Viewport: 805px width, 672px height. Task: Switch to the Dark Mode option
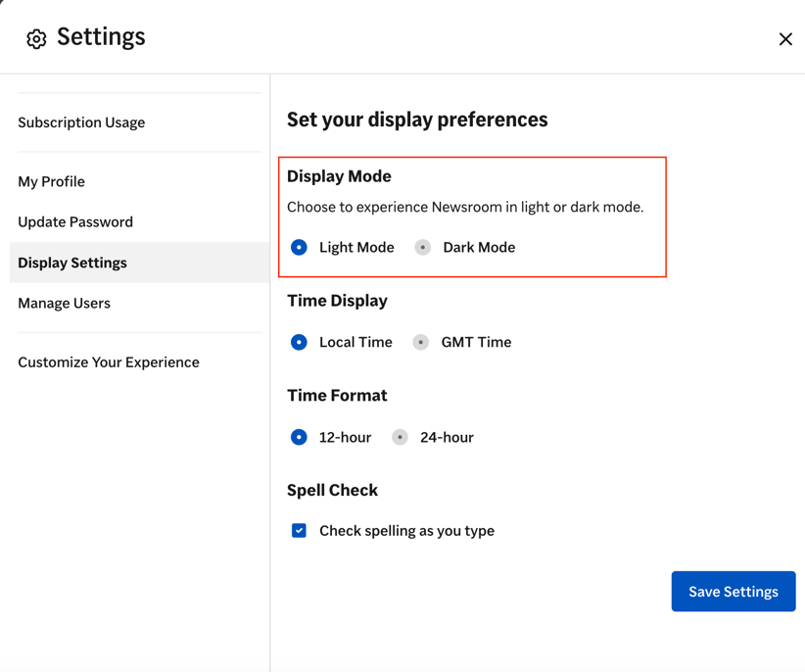pos(423,247)
